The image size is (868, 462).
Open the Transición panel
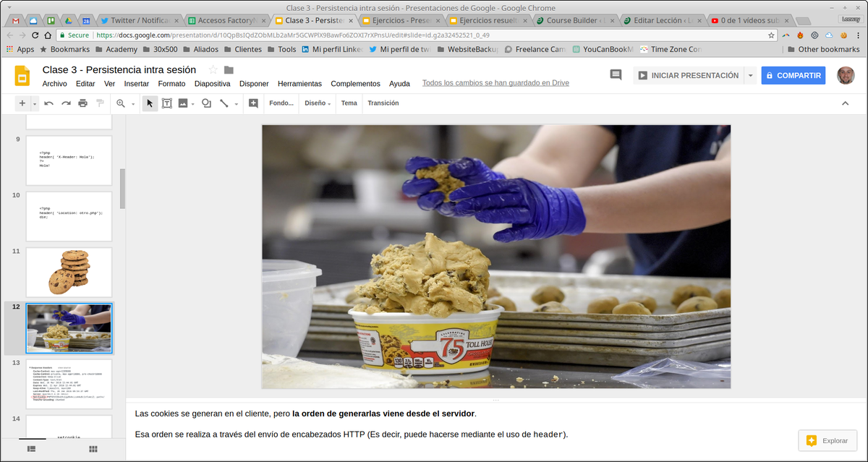(383, 103)
